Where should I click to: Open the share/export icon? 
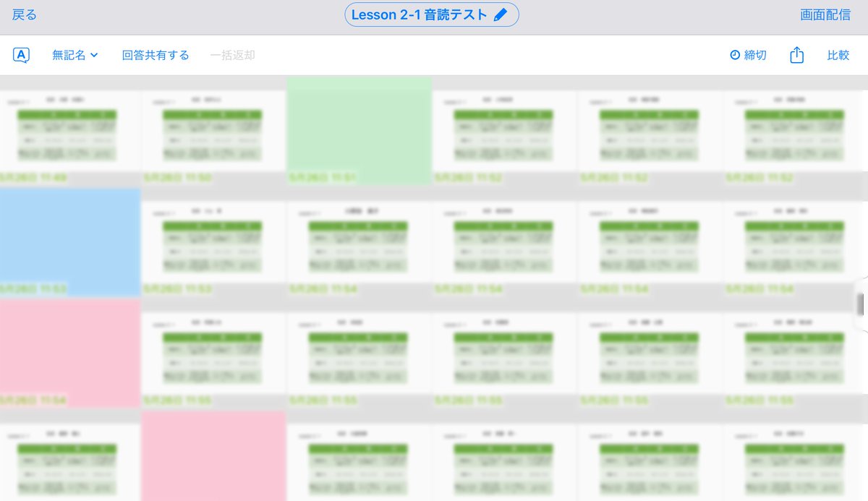pyautogui.click(x=796, y=55)
